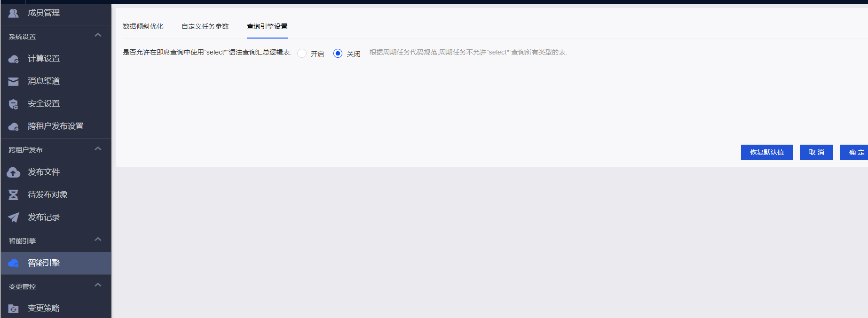The height and width of the screenshot is (318, 868).
Task: Switch to the 数据倾斜优化 tab
Action: (x=143, y=26)
